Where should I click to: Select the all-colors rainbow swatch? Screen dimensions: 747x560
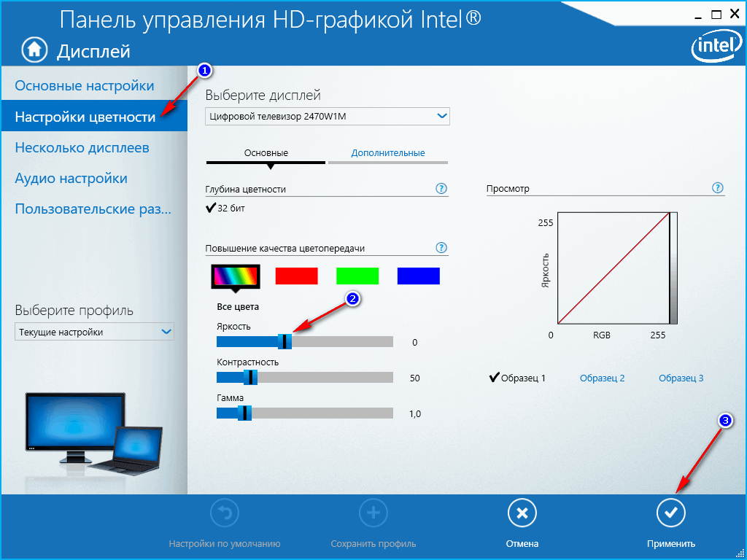point(236,276)
